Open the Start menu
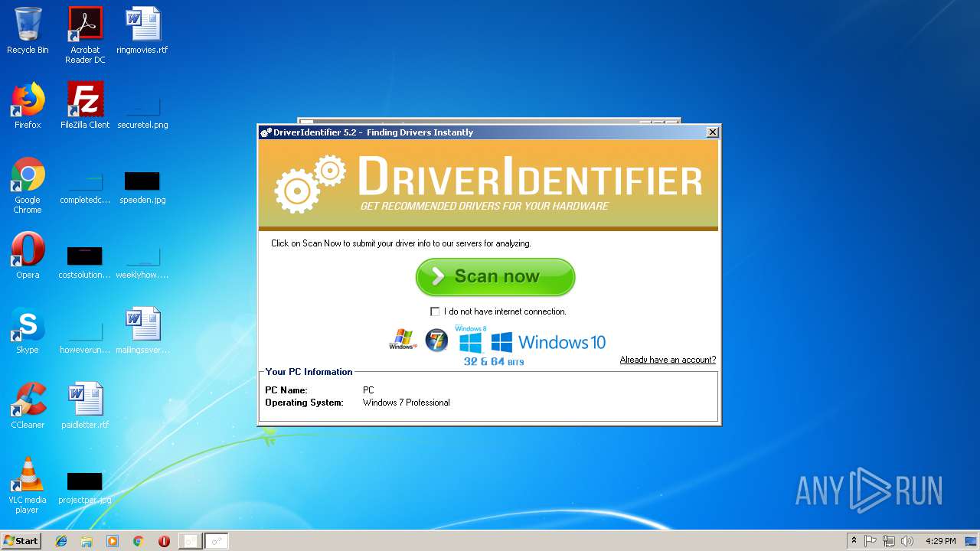980x551 pixels. [x=21, y=540]
